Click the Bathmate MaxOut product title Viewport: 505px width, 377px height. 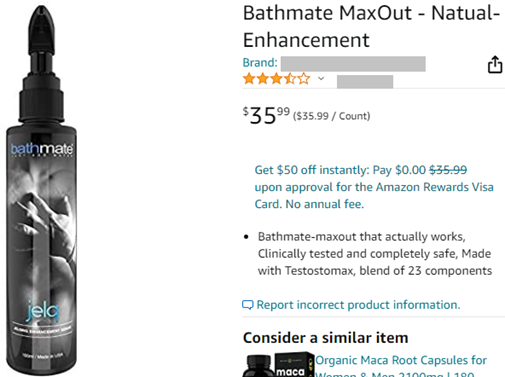tap(371, 27)
